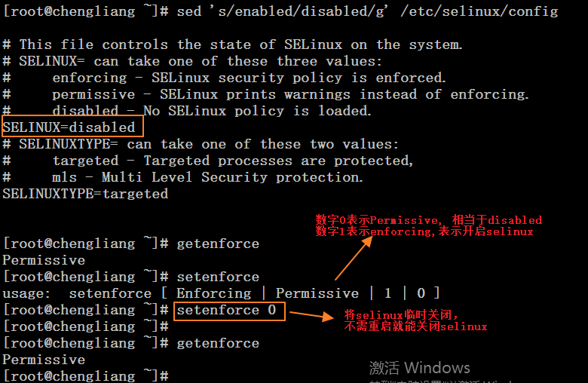Click the activate Windows watermark text
The width and height of the screenshot is (588, 383).
[420, 368]
